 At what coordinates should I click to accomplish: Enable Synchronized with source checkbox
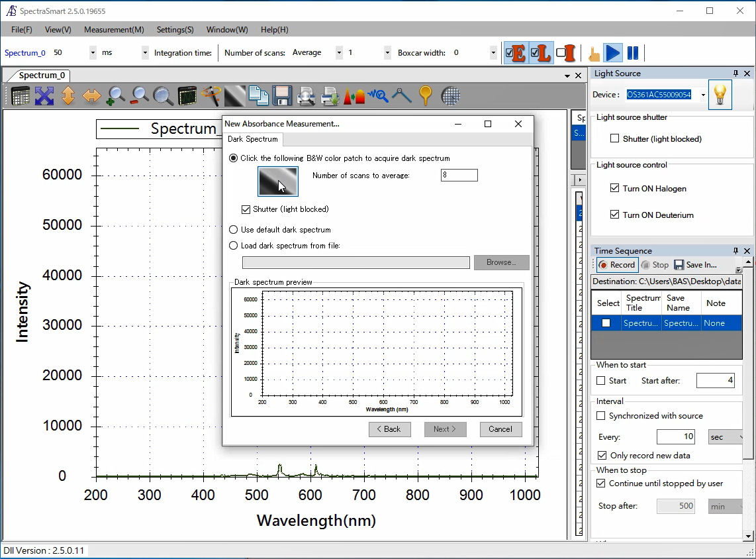pyautogui.click(x=601, y=416)
